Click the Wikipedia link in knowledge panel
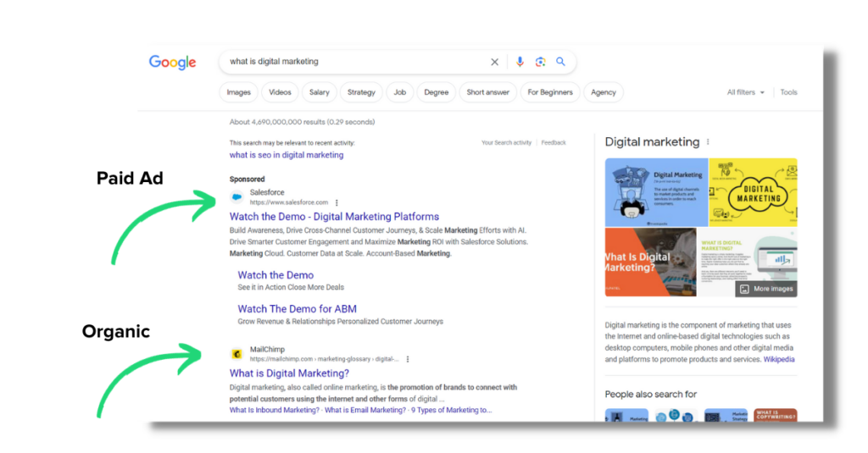The width and height of the screenshot is (868, 453). point(778,360)
